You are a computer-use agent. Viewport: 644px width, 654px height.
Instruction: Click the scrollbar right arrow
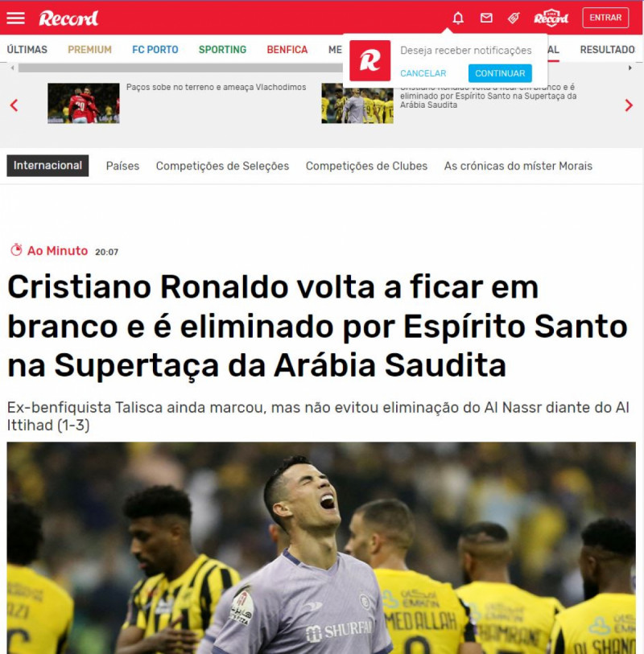tap(630, 68)
